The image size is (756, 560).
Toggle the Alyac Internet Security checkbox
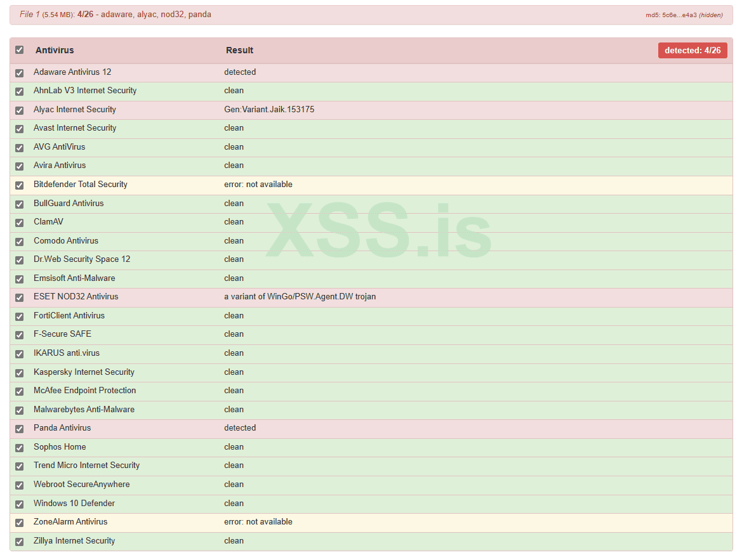pos(19,111)
